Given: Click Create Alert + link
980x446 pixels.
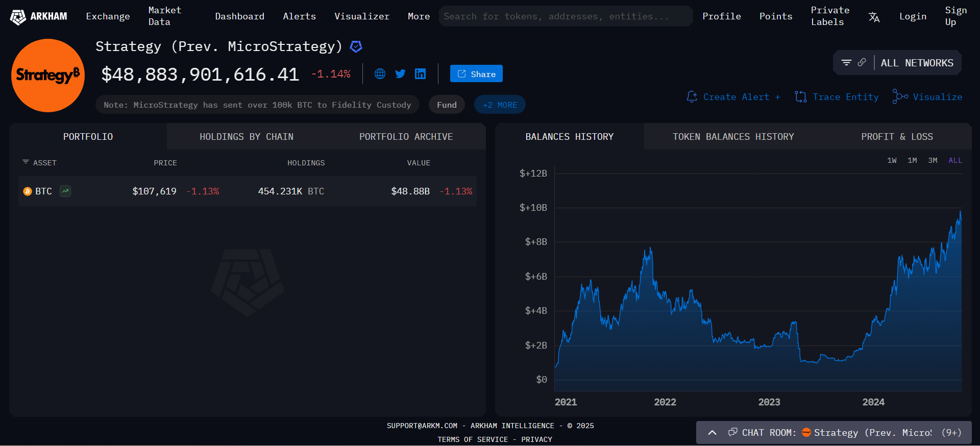Looking at the screenshot, I should pos(733,97).
